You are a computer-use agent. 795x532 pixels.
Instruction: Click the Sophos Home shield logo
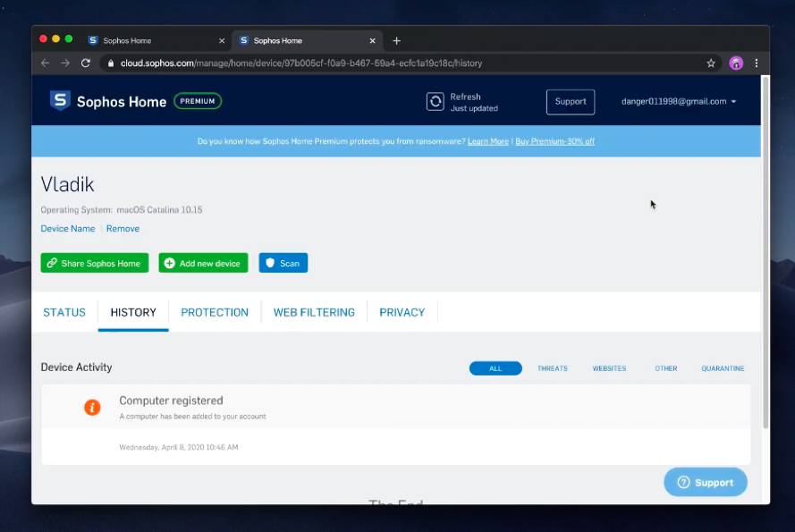pos(60,100)
